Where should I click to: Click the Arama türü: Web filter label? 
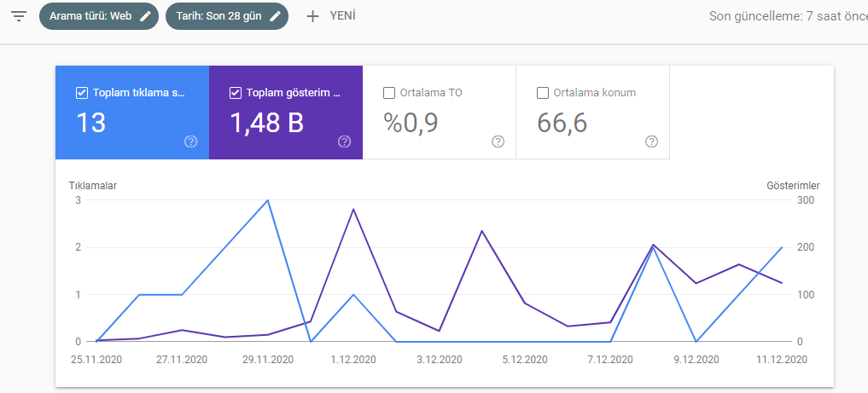pos(90,16)
